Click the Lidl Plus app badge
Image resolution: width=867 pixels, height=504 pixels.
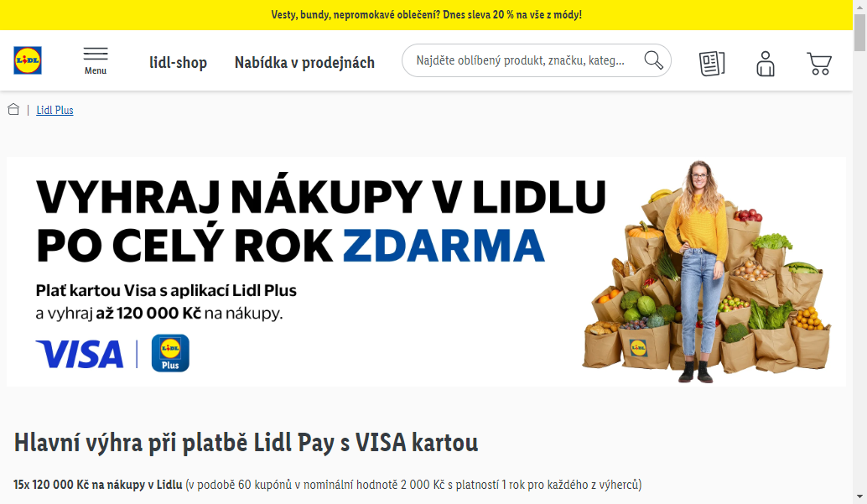click(170, 353)
